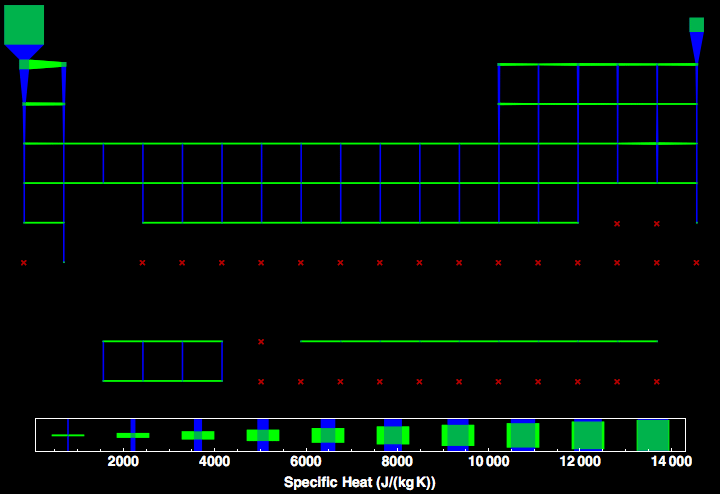The image size is (720, 494).
Task: Click the legend glyph nearest the 2000 label
Action: 133,435
